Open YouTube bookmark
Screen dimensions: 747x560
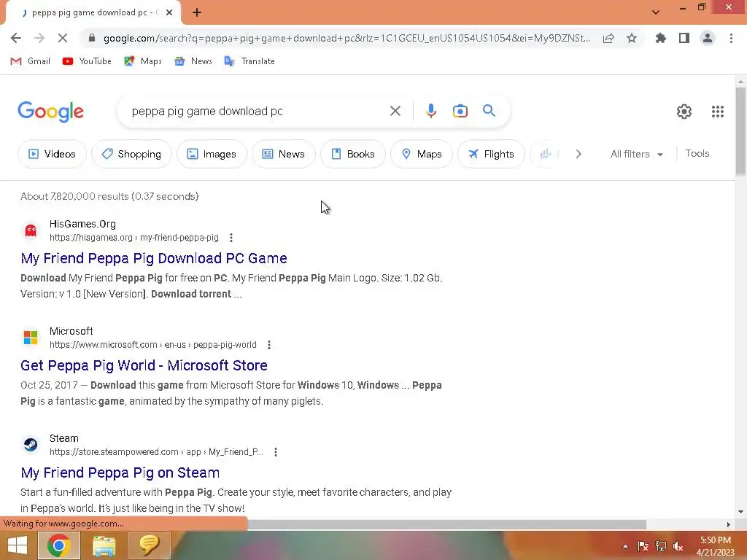coord(88,61)
